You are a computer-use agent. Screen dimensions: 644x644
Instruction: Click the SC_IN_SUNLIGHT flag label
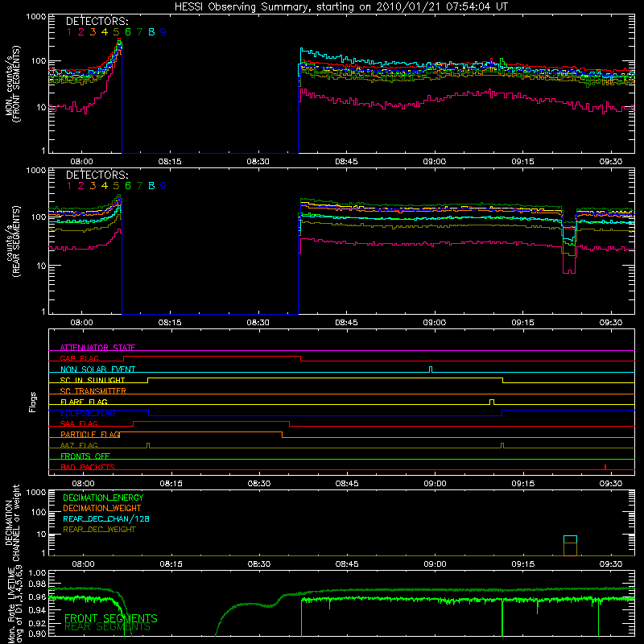pyautogui.click(x=93, y=380)
